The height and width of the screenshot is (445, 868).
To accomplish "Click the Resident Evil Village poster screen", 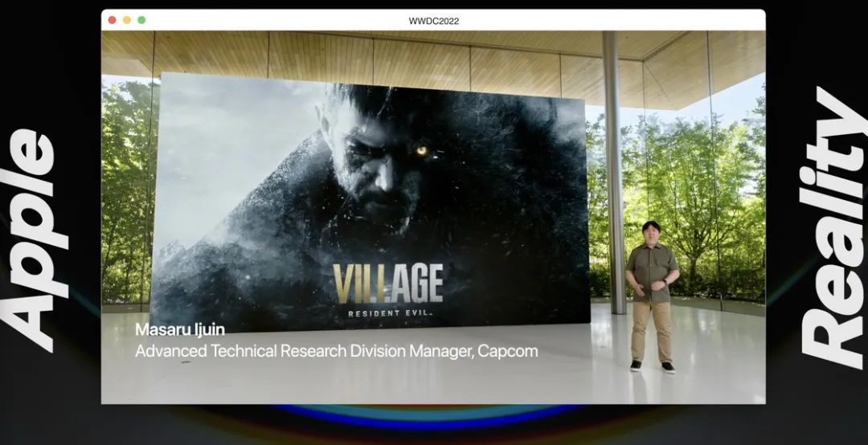I will pyautogui.click(x=370, y=204).
